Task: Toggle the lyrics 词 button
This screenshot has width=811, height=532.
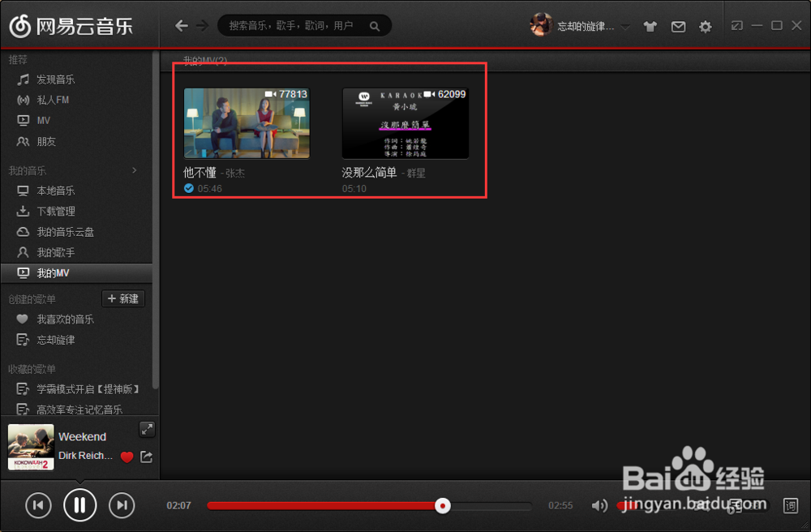Action: [790, 505]
